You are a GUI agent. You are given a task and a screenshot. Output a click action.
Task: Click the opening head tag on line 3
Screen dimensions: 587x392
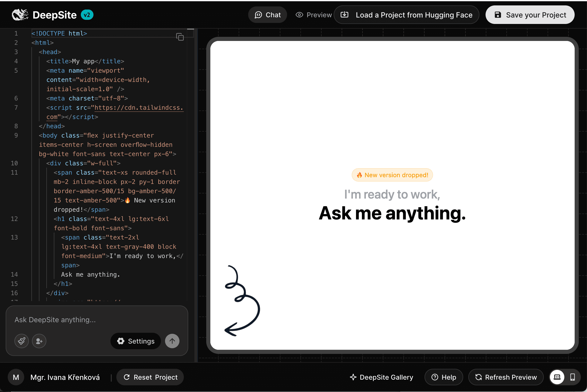pos(50,52)
